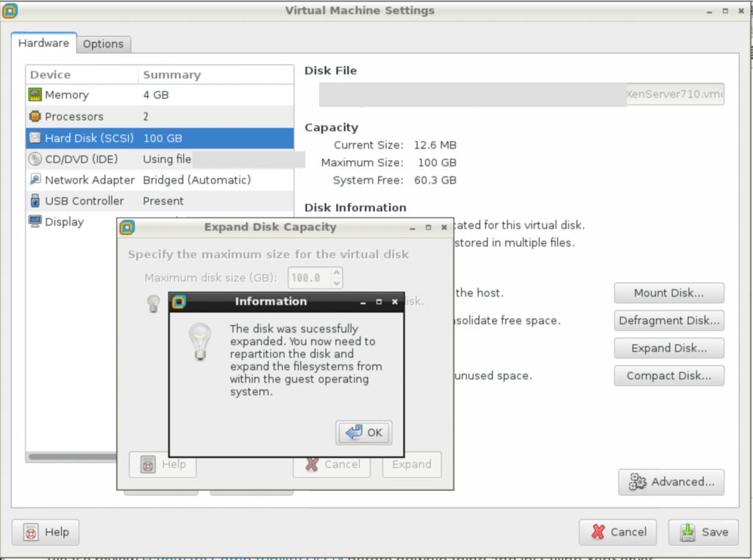The width and height of the screenshot is (753, 560).
Task: Open Defragment Disk... utility
Action: pos(669,320)
